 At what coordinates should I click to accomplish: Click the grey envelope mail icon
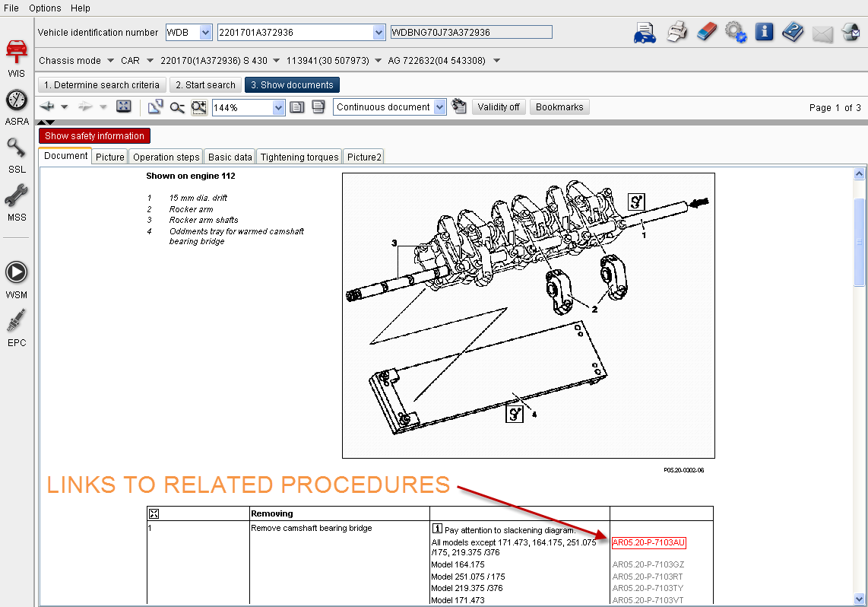822,33
